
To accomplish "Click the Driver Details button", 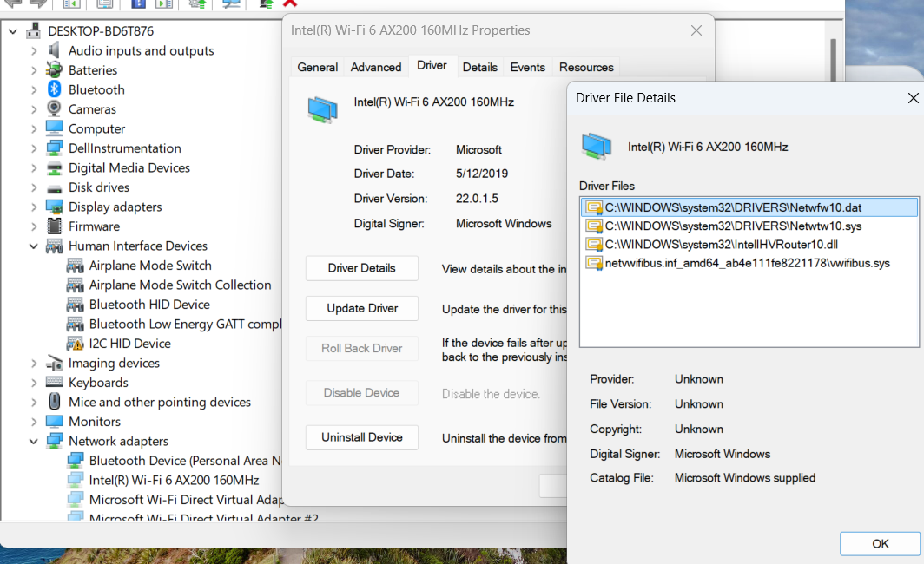I will [362, 268].
